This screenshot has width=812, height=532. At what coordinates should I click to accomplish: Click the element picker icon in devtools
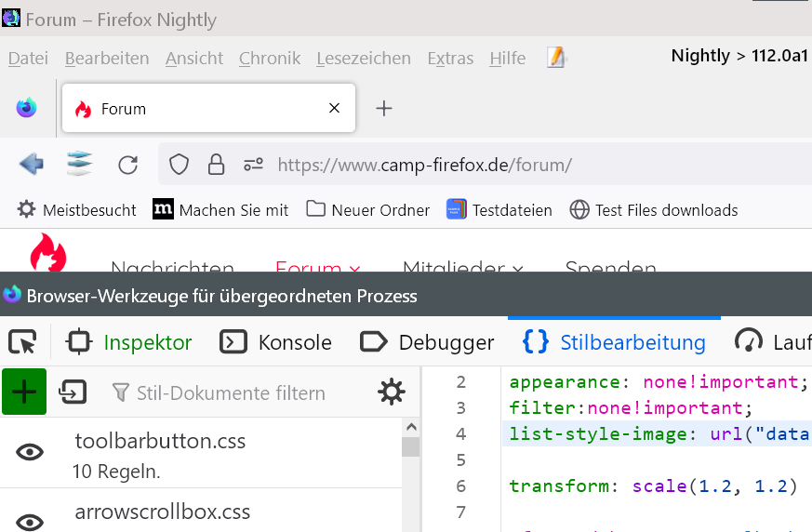[x=21, y=342]
